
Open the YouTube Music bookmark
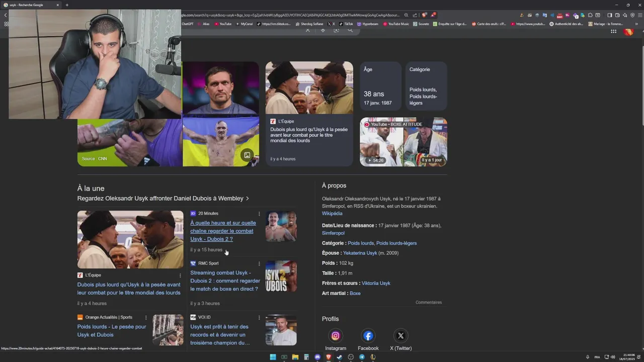tap(396, 24)
